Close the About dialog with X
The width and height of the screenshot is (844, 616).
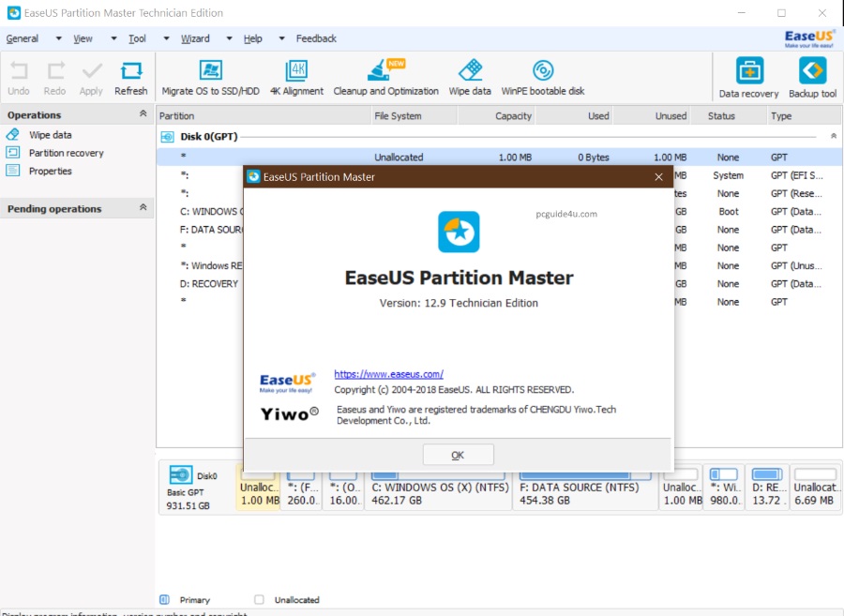pyautogui.click(x=658, y=177)
